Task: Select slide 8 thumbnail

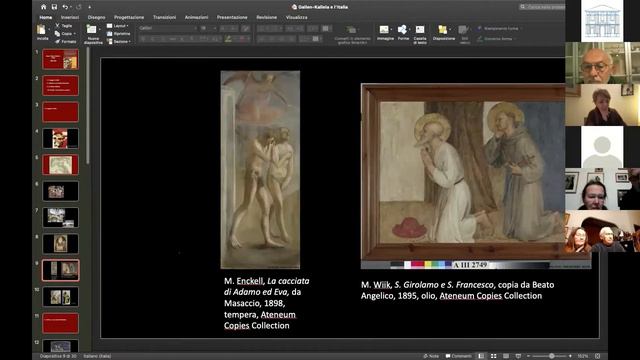Action: 60,244
